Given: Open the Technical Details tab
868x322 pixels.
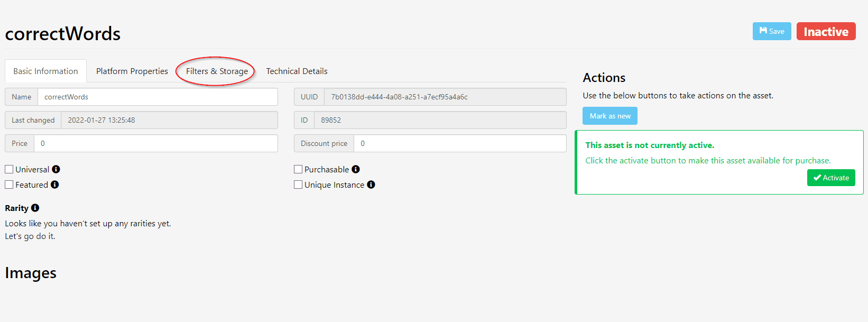Looking at the screenshot, I should pos(297,71).
